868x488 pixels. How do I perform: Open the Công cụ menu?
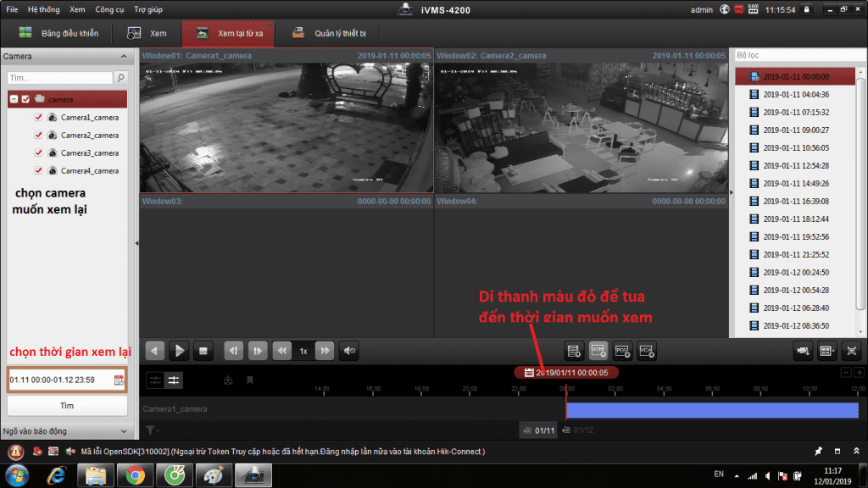(x=109, y=9)
